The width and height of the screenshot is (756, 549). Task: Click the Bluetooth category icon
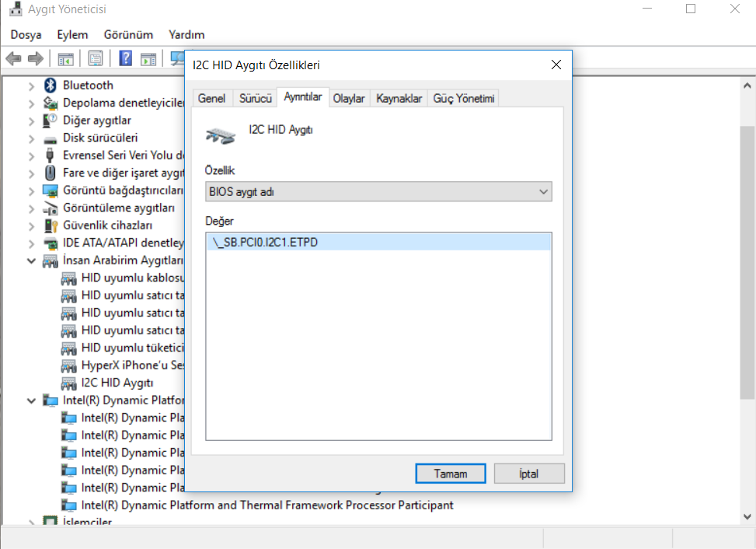coord(51,86)
